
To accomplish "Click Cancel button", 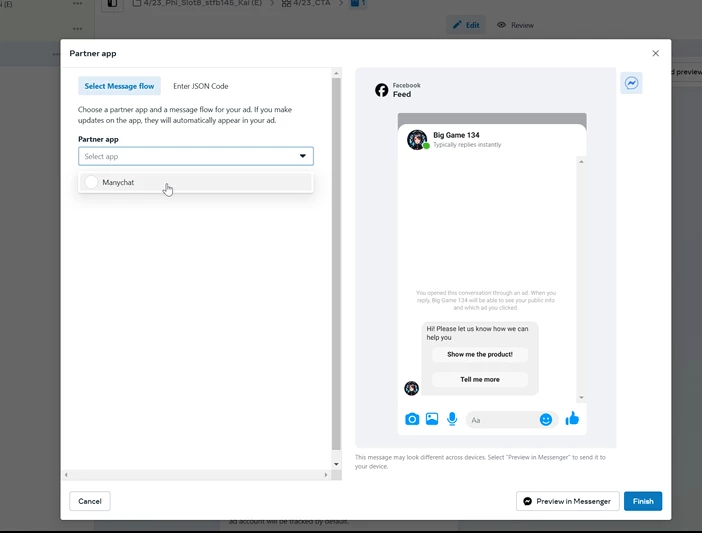I will coord(90,501).
